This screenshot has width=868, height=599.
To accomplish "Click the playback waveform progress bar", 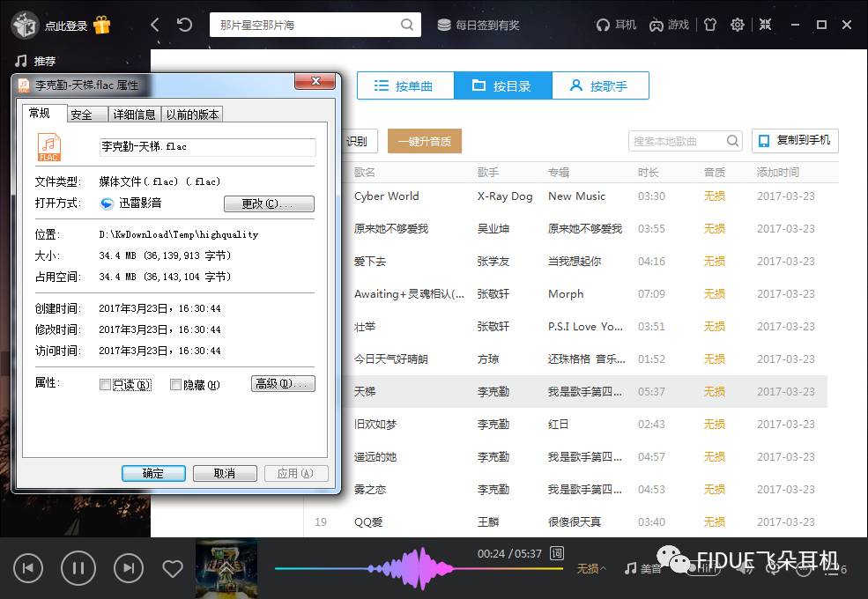I will pos(419,568).
